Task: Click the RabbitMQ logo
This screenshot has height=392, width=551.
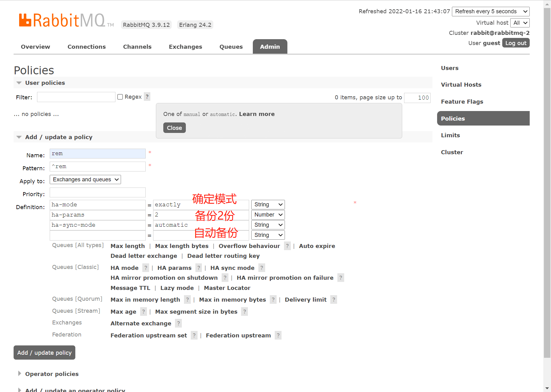Action: (x=66, y=20)
